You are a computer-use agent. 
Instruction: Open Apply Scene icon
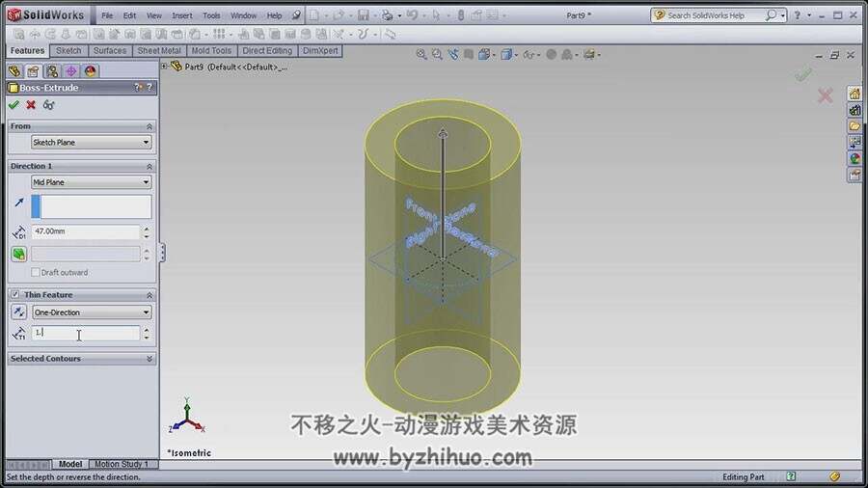567,54
